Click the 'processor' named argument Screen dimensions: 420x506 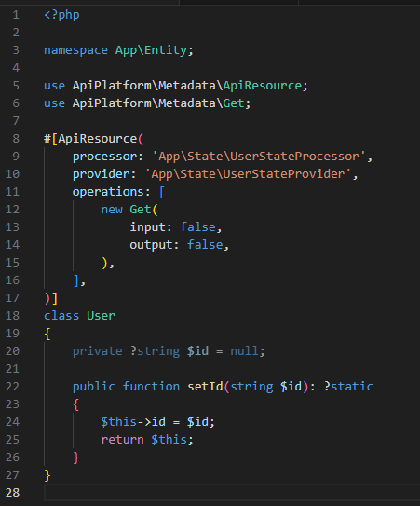[x=104, y=157]
